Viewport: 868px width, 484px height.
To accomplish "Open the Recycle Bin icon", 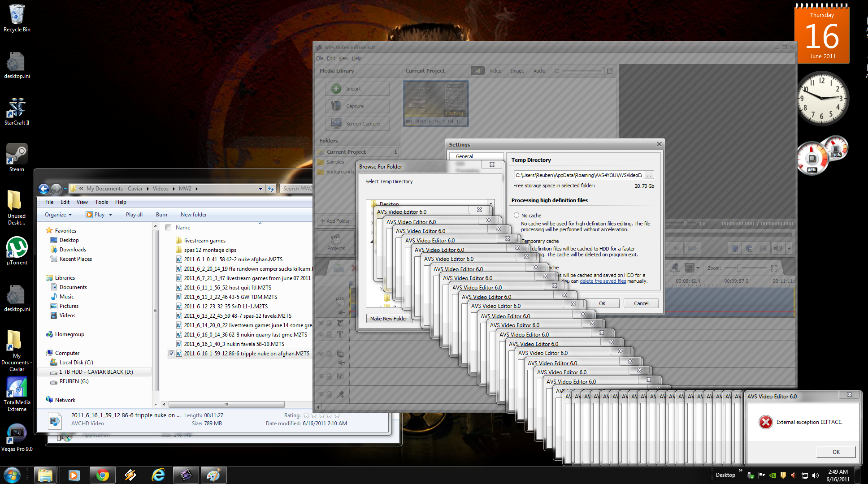I will [17, 15].
